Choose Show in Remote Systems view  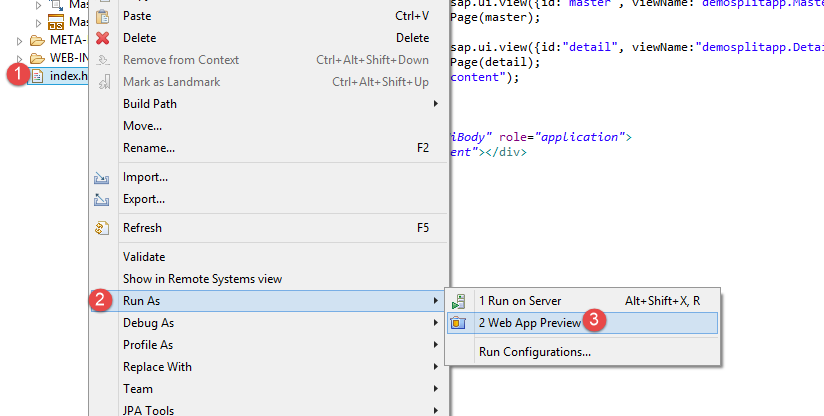(x=202, y=279)
